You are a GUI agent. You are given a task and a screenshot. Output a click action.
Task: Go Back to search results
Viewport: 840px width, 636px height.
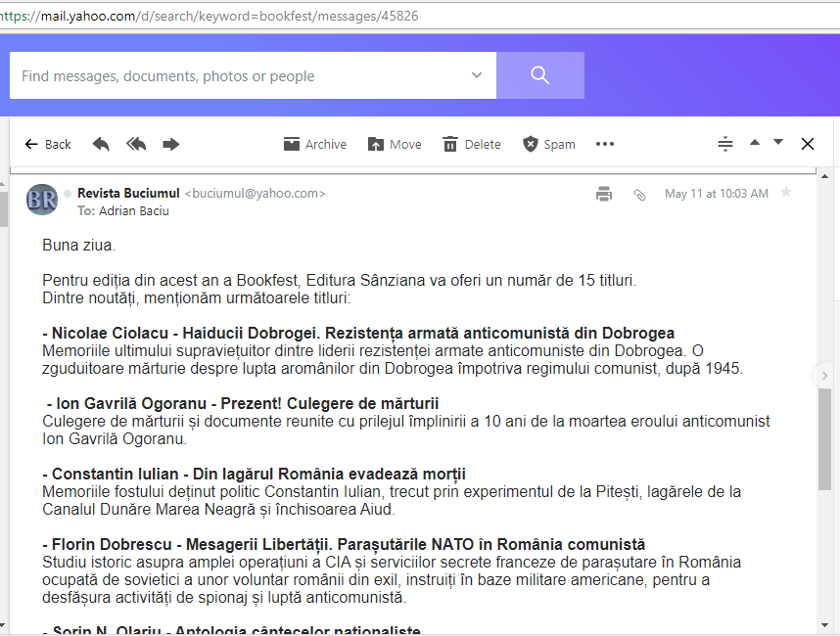coord(48,144)
